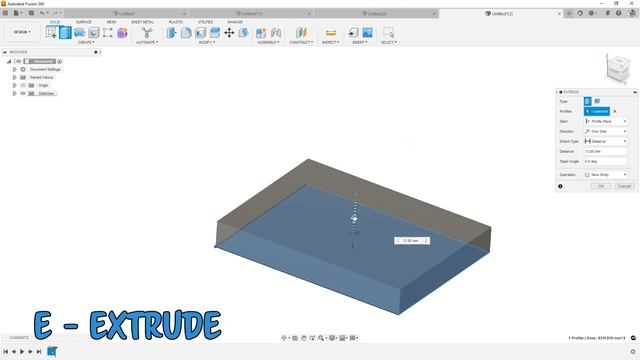
Task: Open the Start dropdown (Profile Plane)
Action: coord(606,121)
